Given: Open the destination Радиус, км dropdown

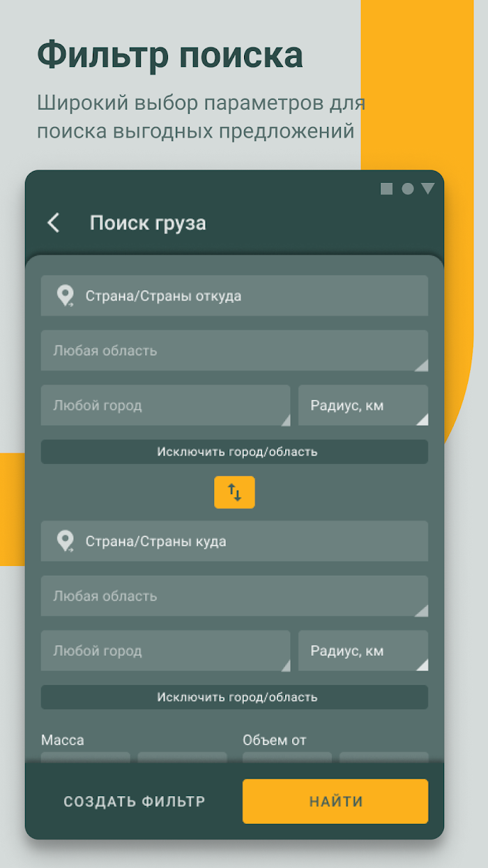Looking at the screenshot, I should (x=363, y=651).
